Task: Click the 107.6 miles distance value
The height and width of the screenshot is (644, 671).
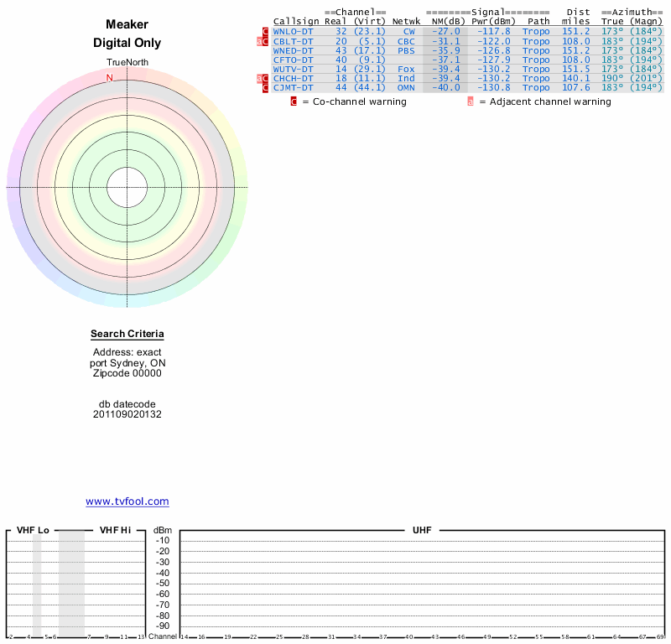Action: pyautogui.click(x=576, y=88)
